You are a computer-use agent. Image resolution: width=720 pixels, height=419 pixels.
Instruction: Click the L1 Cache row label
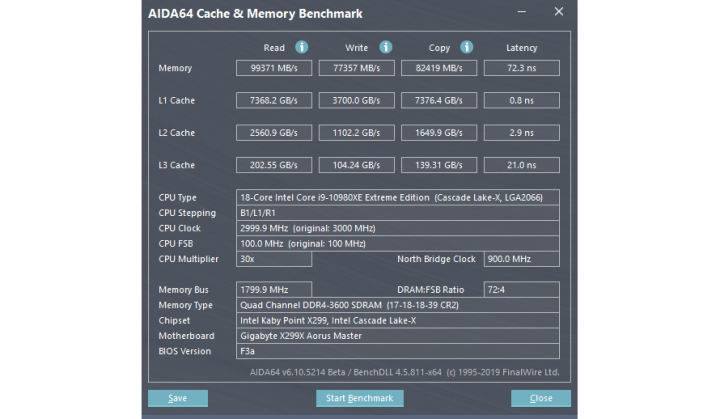[176, 100]
